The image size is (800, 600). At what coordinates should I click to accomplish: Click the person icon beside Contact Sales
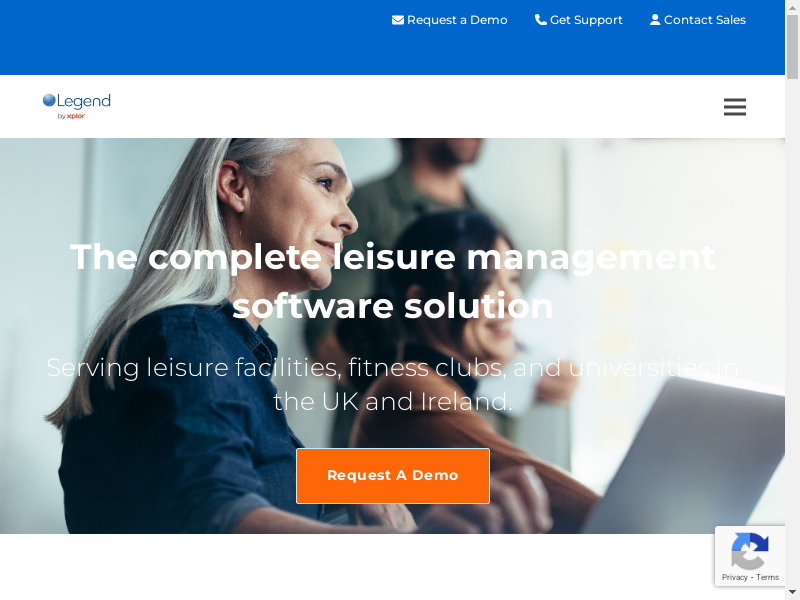[655, 20]
